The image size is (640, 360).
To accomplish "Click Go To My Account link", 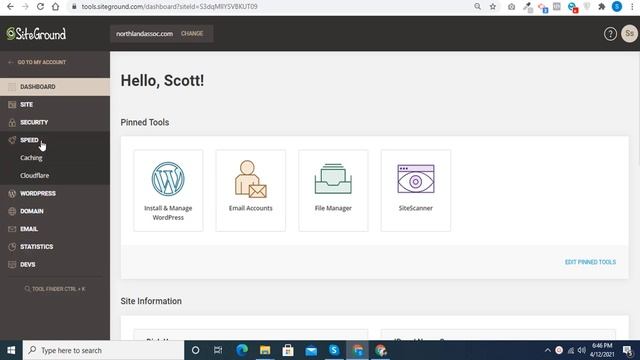I will (37, 62).
